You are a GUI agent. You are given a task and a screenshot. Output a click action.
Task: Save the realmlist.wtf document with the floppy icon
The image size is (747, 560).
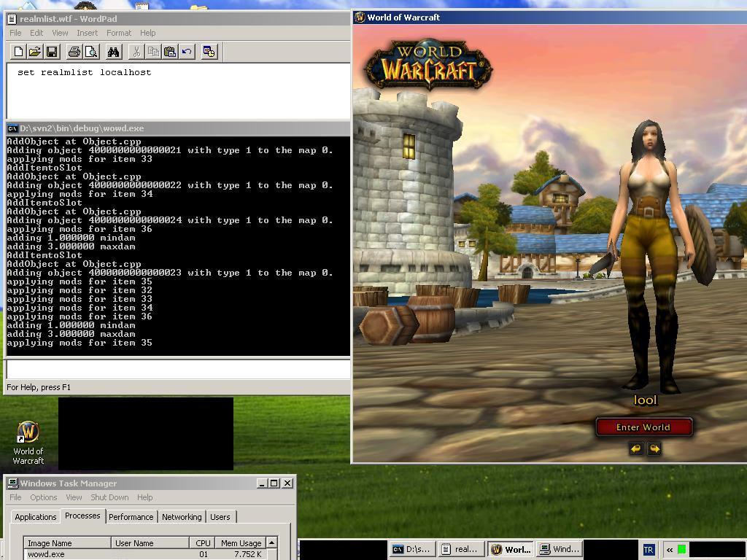[52, 52]
